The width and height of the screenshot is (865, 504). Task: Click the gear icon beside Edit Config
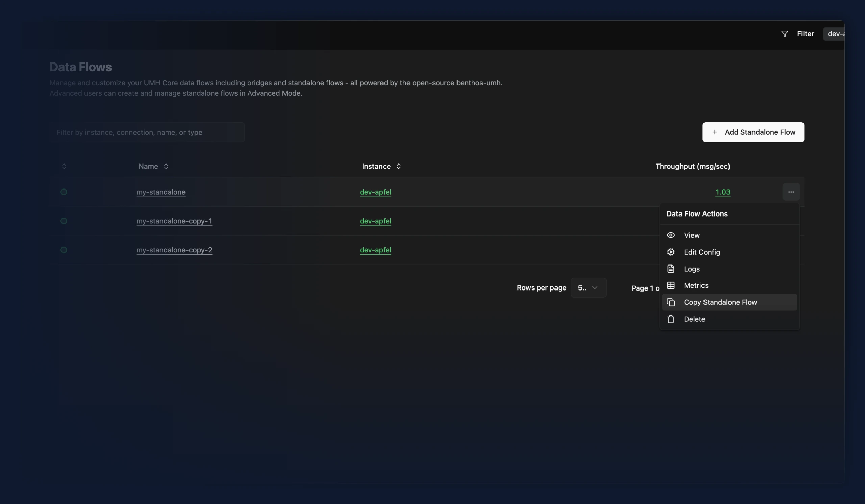coord(671,252)
